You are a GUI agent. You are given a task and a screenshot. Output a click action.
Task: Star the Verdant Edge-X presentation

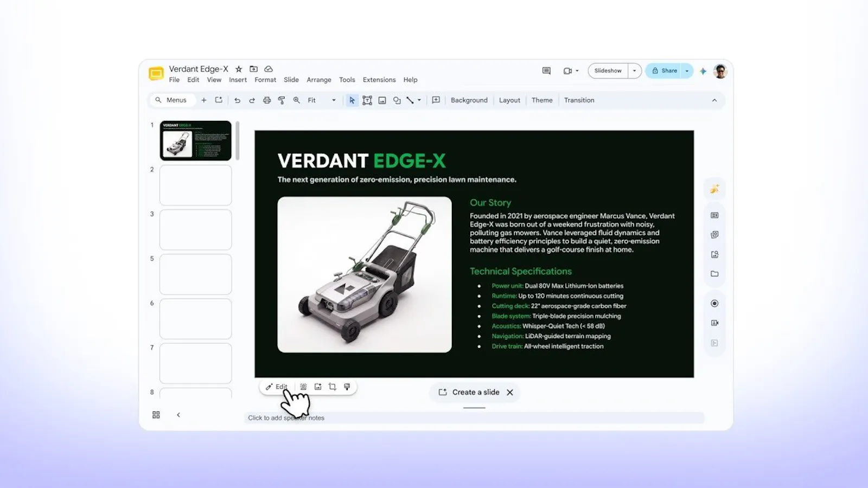[x=239, y=69]
